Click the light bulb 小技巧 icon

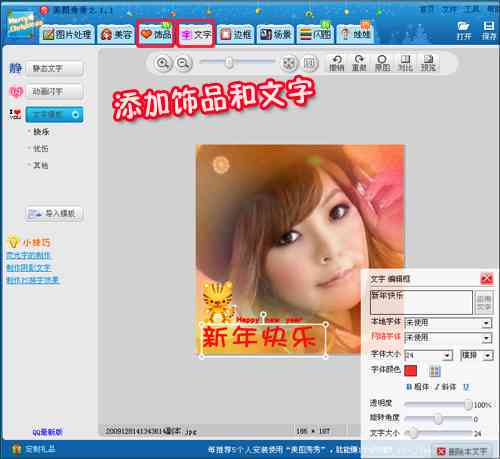[x=13, y=242]
